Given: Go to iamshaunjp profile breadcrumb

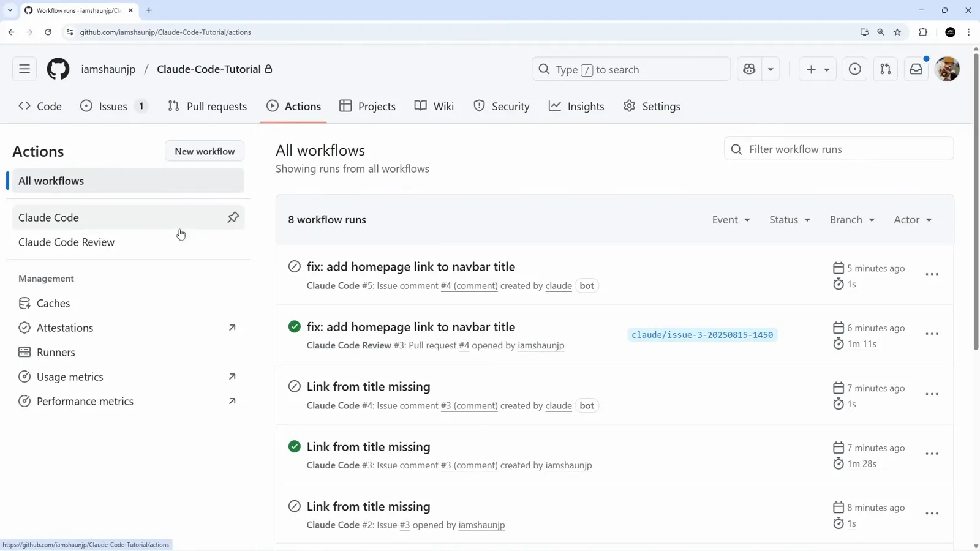Looking at the screenshot, I should 108,69.
